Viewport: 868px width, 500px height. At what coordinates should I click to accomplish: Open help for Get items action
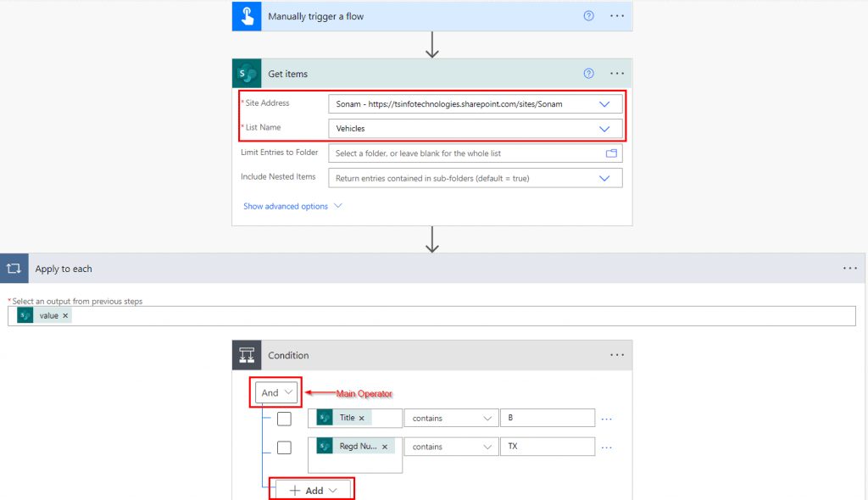588,74
